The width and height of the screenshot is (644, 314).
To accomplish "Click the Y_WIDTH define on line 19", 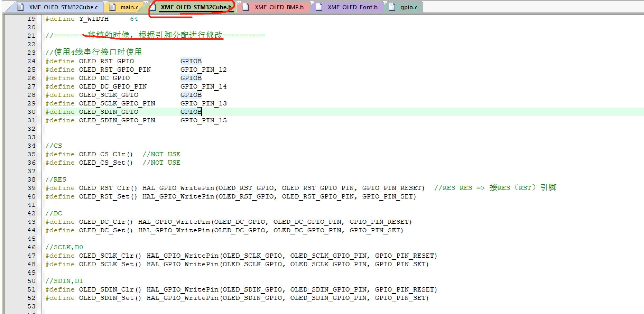I will coord(94,19).
